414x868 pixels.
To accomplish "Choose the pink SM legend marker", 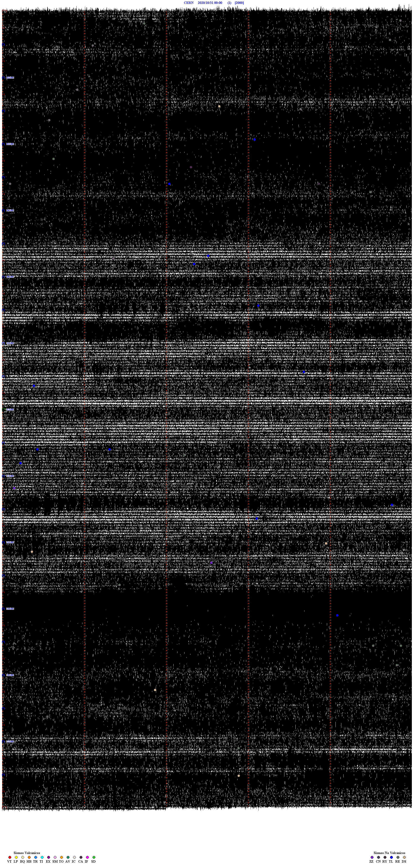I will click(55, 857).
